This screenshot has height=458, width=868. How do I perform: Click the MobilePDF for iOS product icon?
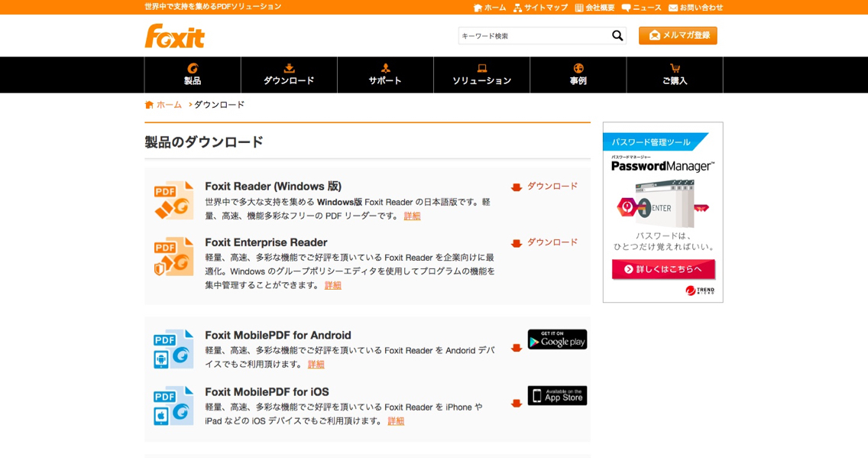point(173,405)
